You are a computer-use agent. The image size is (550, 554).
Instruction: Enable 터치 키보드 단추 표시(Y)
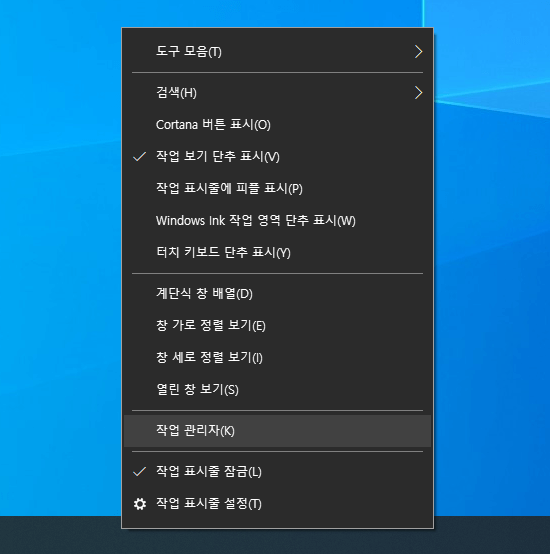point(277,252)
